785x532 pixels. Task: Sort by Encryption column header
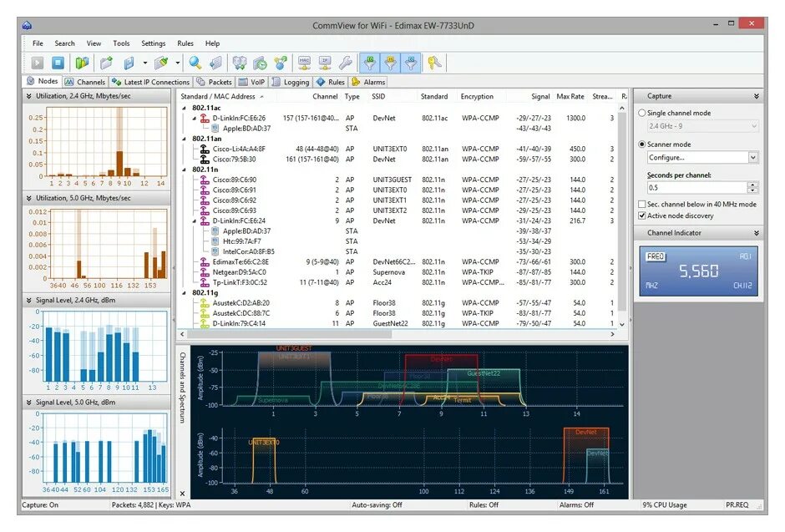[x=481, y=97]
